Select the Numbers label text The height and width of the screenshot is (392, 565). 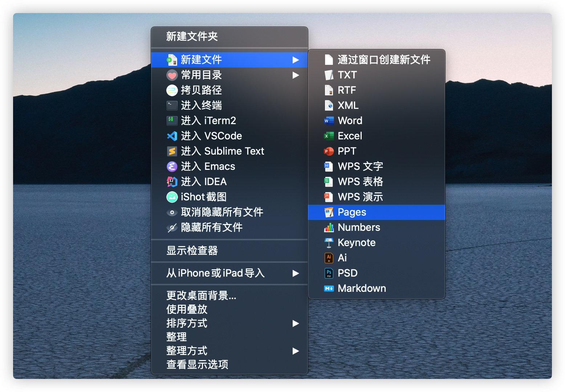(359, 228)
